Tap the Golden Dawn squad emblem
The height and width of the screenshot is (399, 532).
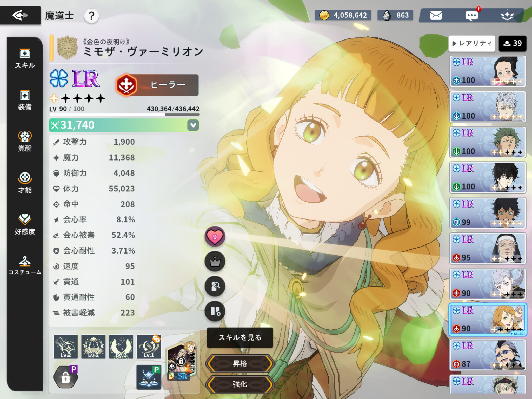[x=67, y=48]
